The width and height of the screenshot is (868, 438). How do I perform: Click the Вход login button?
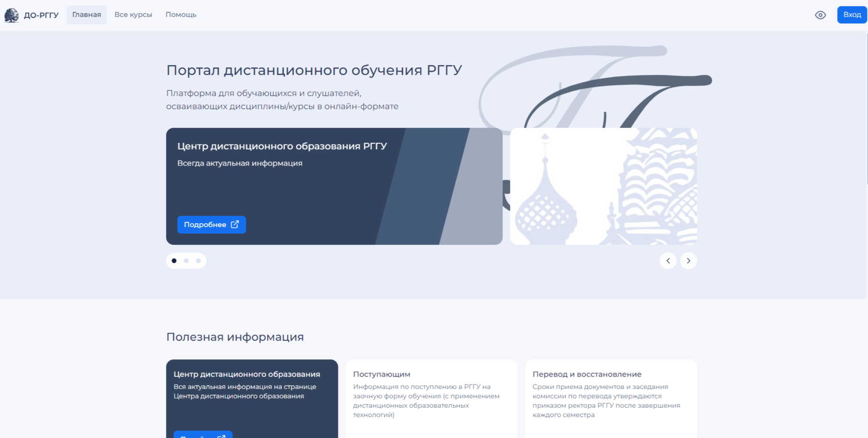tap(852, 15)
